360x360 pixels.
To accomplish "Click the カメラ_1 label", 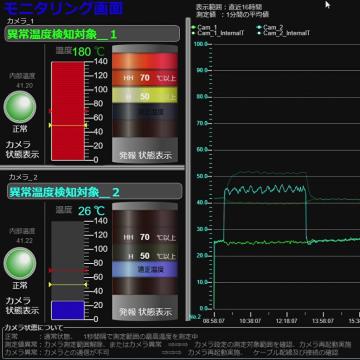I will click(x=22, y=21).
